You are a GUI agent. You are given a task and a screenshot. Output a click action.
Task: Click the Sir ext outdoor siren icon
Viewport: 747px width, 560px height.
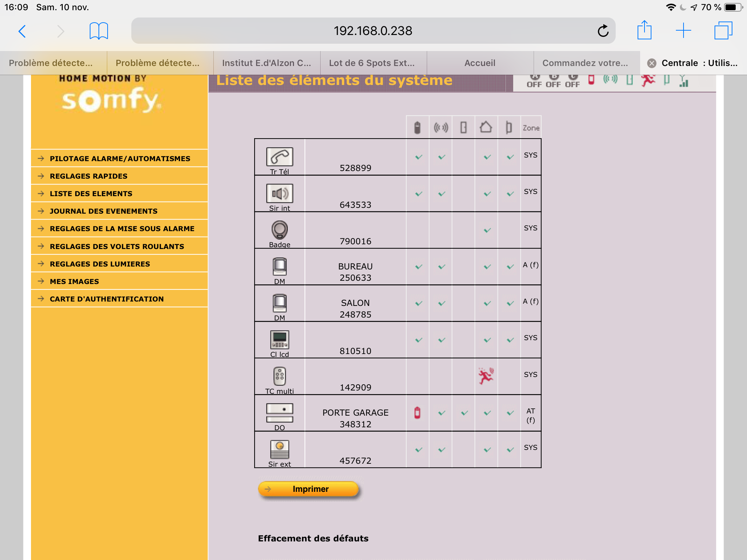[279, 449]
